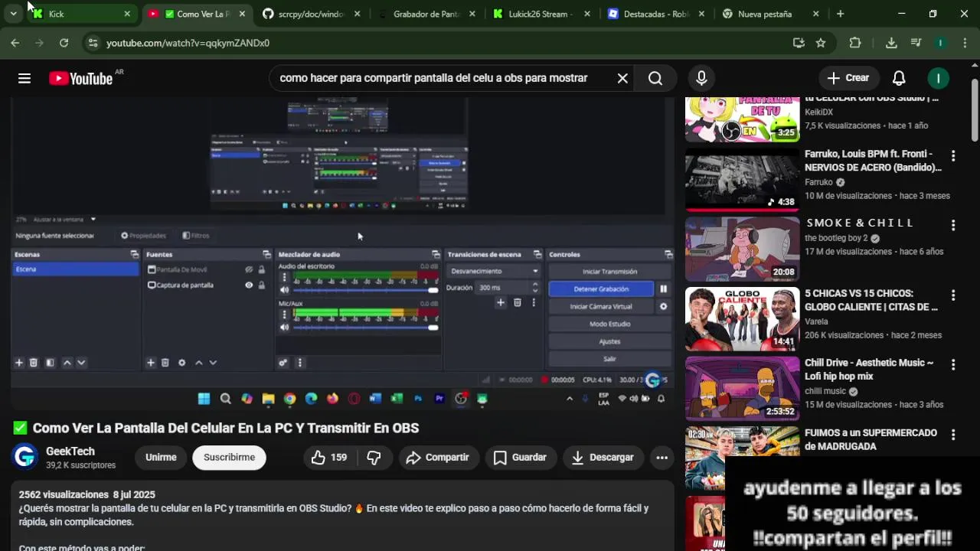
Task: Click the Crear button
Action: 848,78
